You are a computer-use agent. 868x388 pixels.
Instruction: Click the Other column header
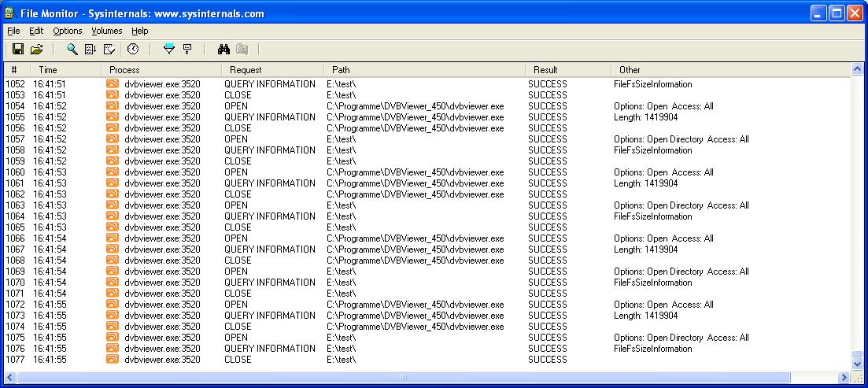[x=731, y=70]
